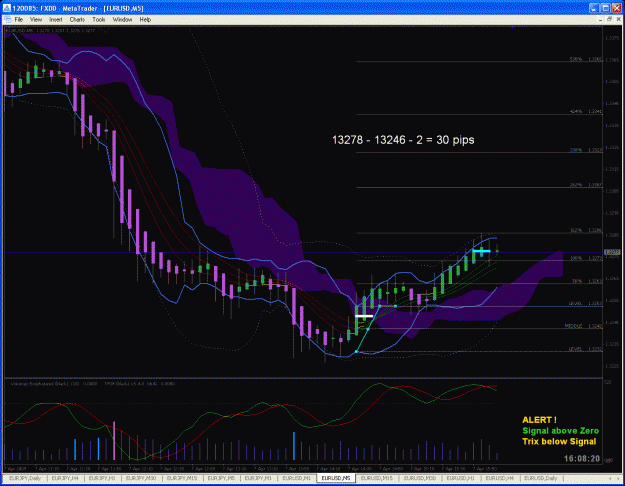Switch to the EURJPY,M15 chart tab

point(182,478)
